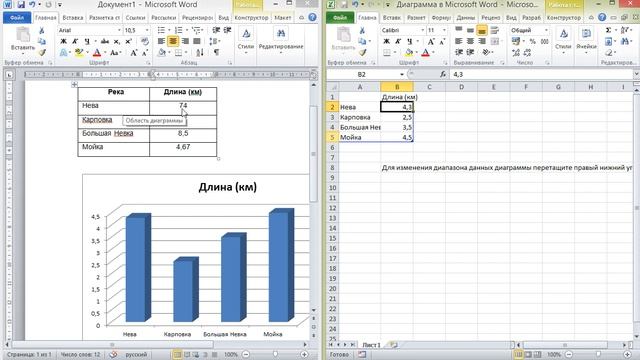Viewport: 640px width, 360px height.
Task: Click Sort icon in Word paragraph group
Action: point(200,52)
